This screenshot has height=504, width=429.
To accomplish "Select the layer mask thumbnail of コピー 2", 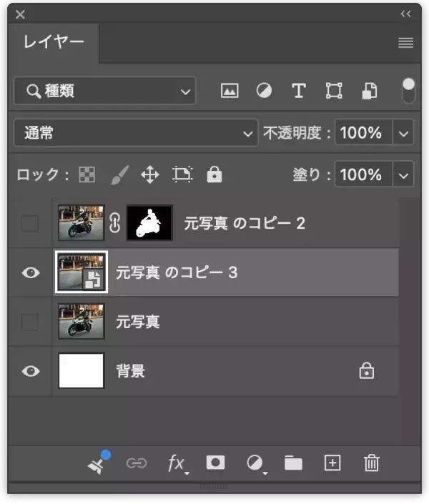I will [150, 223].
